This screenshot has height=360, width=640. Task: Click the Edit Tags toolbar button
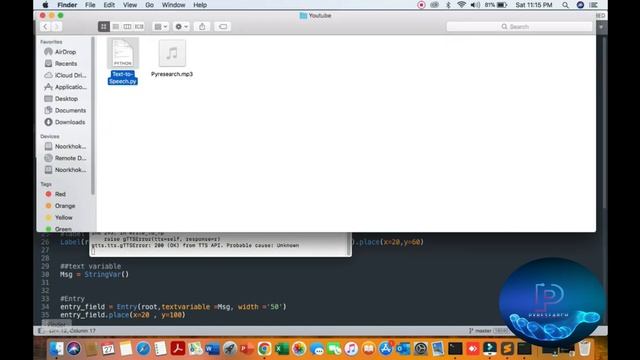223,27
